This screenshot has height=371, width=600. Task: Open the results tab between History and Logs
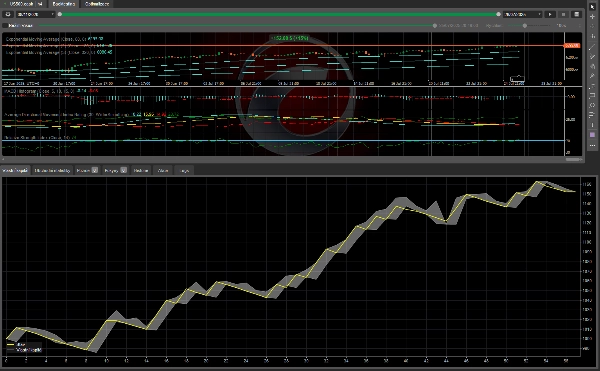(163, 171)
